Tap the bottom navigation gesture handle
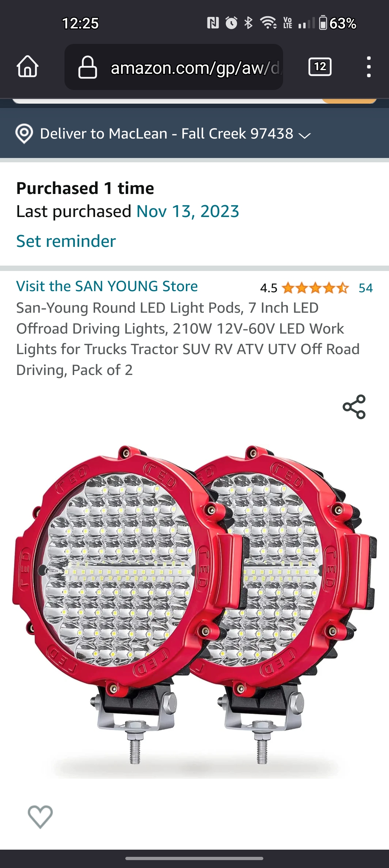Viewport: 389px width, 868px height. pyautogui.click(x=194, y=858)
